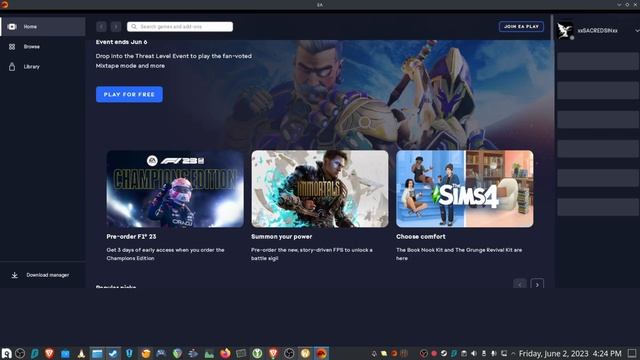Click the 'Choose comfort' heading
Viewport: 640px width, 360px height.
click(421, 236)
